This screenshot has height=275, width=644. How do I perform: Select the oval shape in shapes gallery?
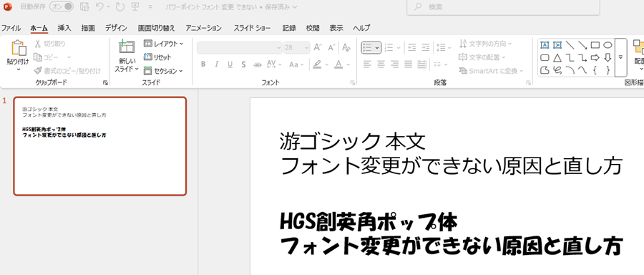point(608,45)
